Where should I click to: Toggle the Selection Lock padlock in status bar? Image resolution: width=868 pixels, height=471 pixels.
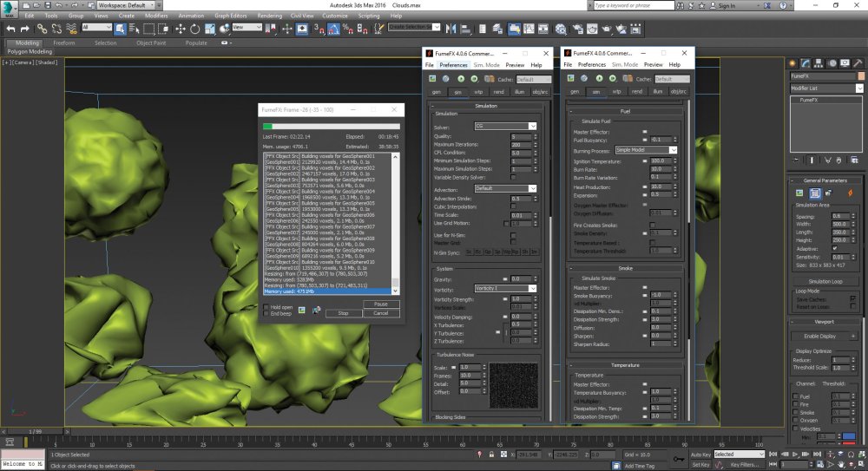(x=491, y=455)
